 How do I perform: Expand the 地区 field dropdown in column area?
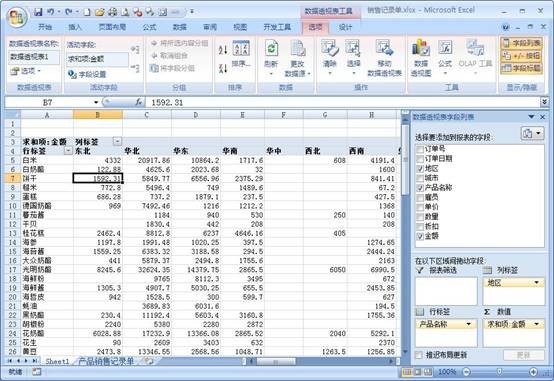(x=537, y=282)
